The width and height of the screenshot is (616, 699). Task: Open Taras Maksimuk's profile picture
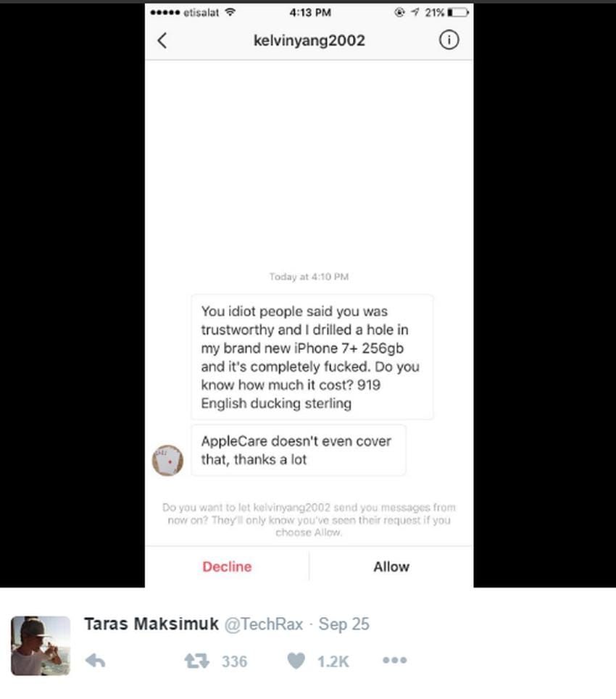pos(41,645)
